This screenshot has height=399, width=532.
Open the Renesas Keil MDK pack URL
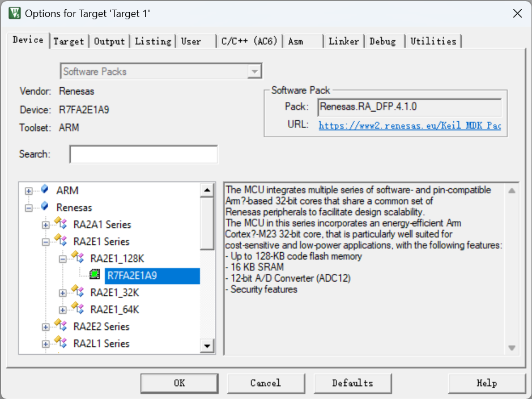[x=410, y=125]
